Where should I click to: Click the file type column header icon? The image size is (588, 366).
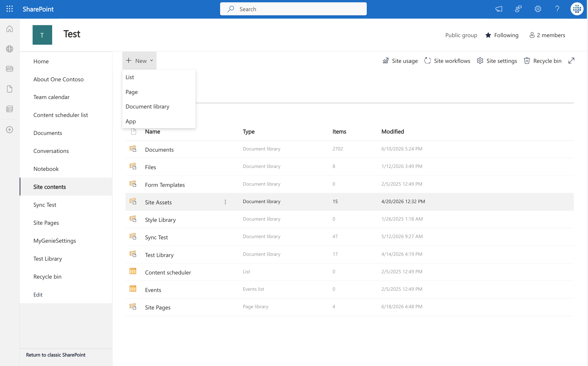coord(133,132)
